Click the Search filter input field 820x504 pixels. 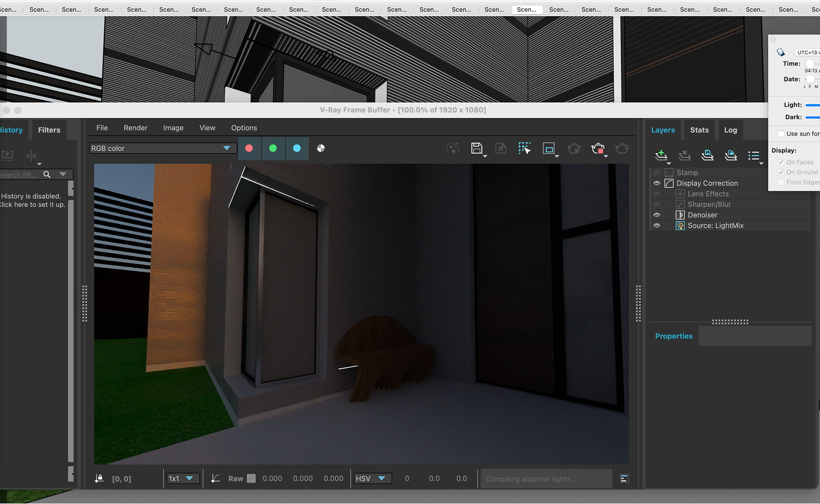19,175
